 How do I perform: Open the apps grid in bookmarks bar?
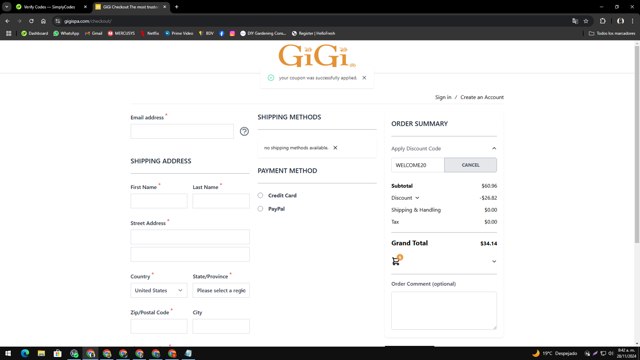tap(9, 33)
